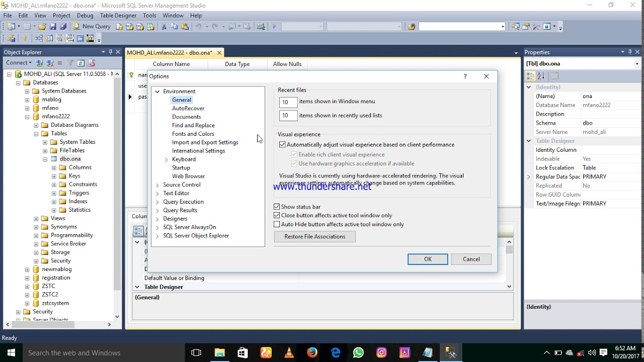This screenshot has height=362, width=644.
Task: Open Instagram from the taskbar
Action: pyautogui.click(x=381, y=352)
